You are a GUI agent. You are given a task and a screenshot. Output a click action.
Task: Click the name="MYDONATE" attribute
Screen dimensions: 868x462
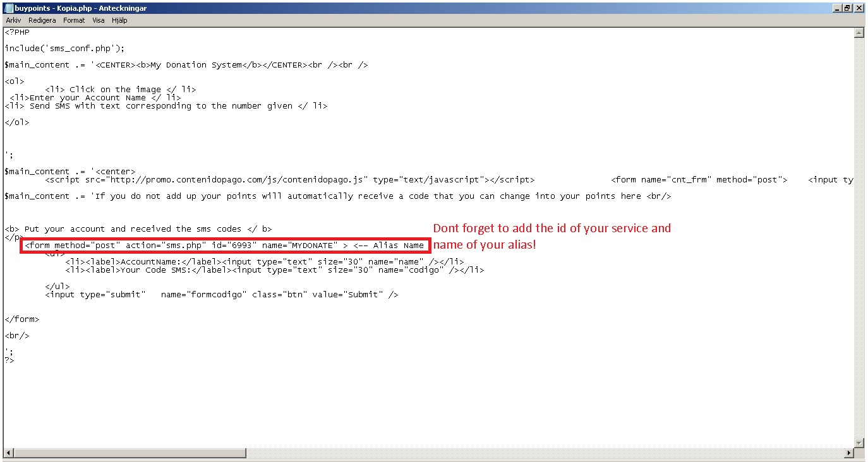coord(300,245)
